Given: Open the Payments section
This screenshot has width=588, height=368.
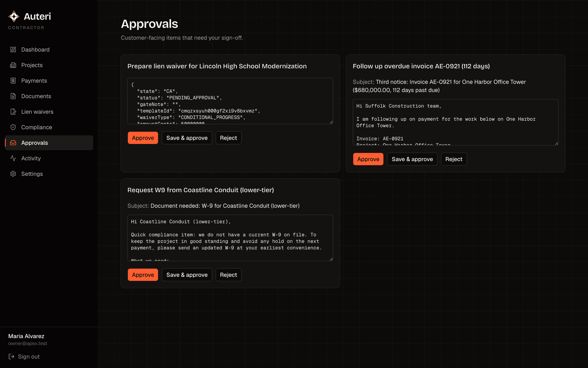Looking at the screenshot, I should 49,81.
